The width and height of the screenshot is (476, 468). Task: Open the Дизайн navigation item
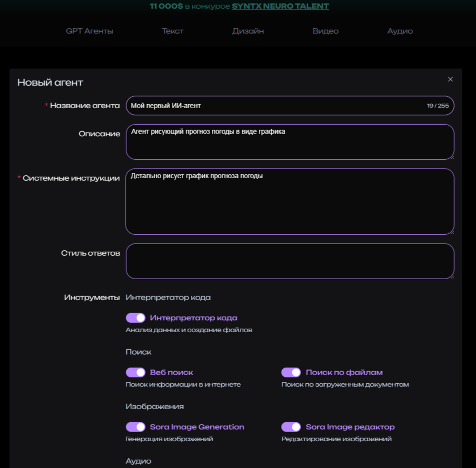(248, 31)
